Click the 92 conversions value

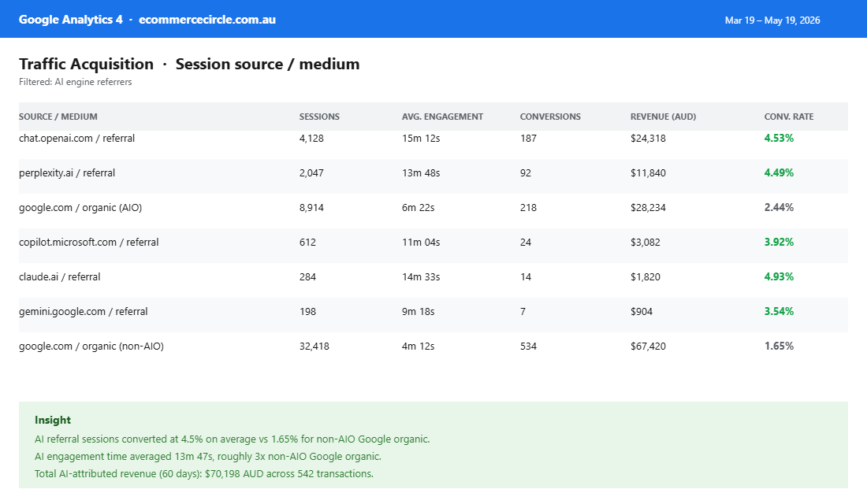[525, 173]
